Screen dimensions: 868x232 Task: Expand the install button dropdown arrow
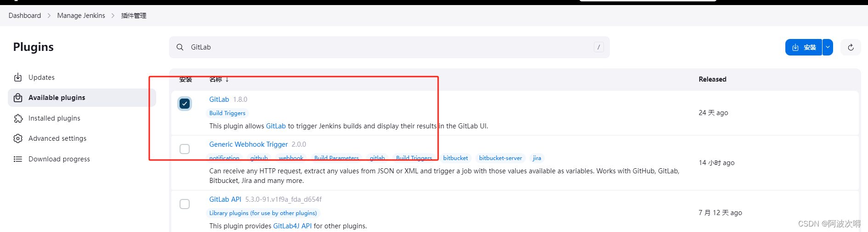tap(828, 47)
